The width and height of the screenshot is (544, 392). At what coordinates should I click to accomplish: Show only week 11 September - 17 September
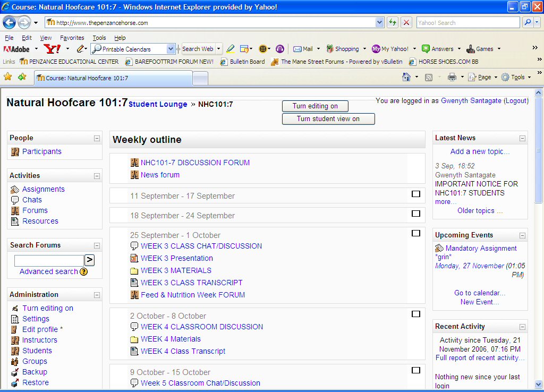click(416, 194)
